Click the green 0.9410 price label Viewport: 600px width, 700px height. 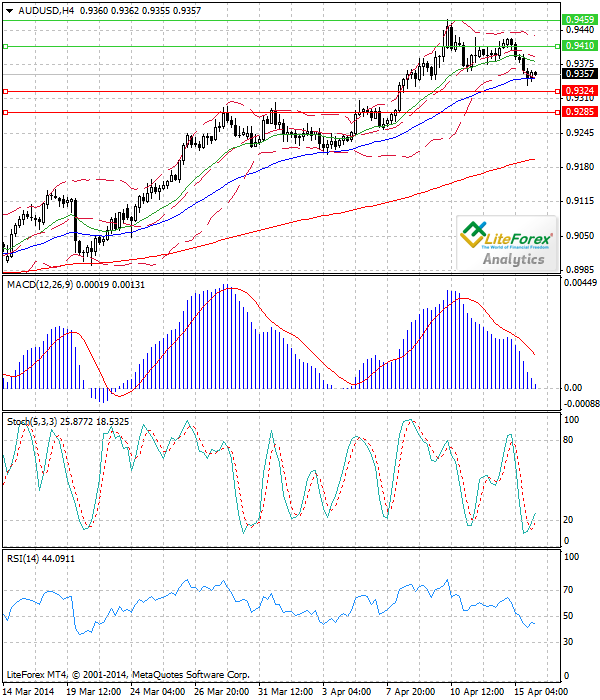click(579, 45)
